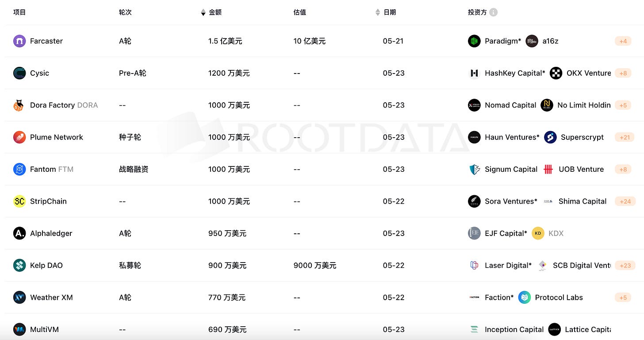Select the 770 万美元 amount cell
The image size is (644, 340).
tap(227, 297)
